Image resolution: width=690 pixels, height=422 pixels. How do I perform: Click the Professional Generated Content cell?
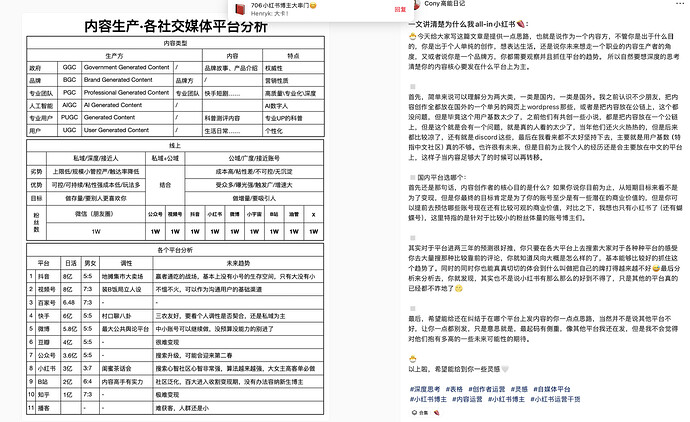[127, 92]
